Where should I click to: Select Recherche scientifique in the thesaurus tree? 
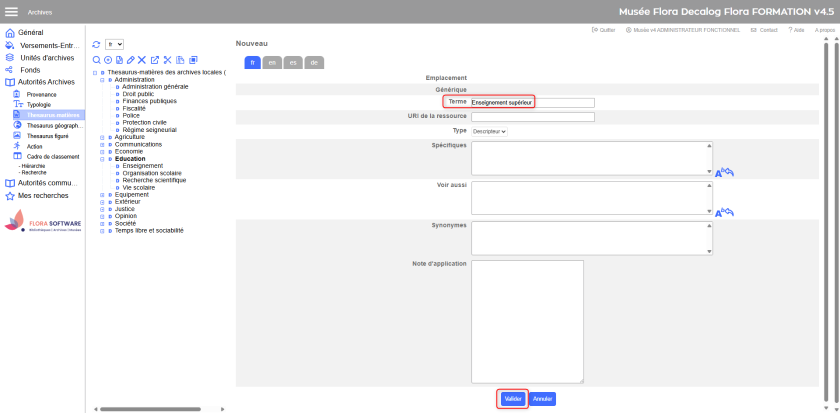(152, 180)
